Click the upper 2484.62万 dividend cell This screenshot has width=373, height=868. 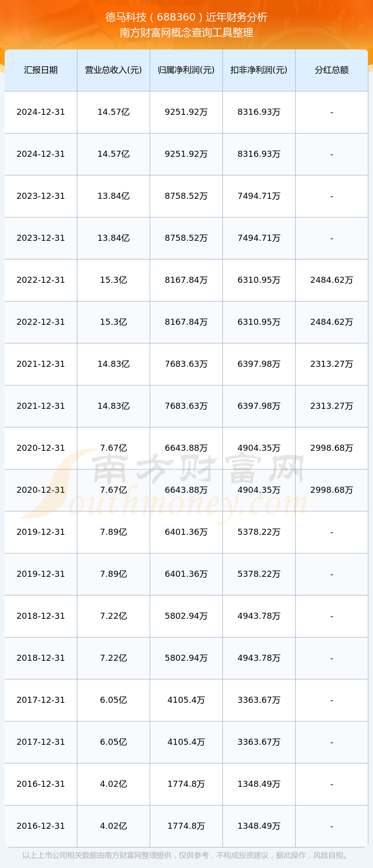click(x=332, y=280)
